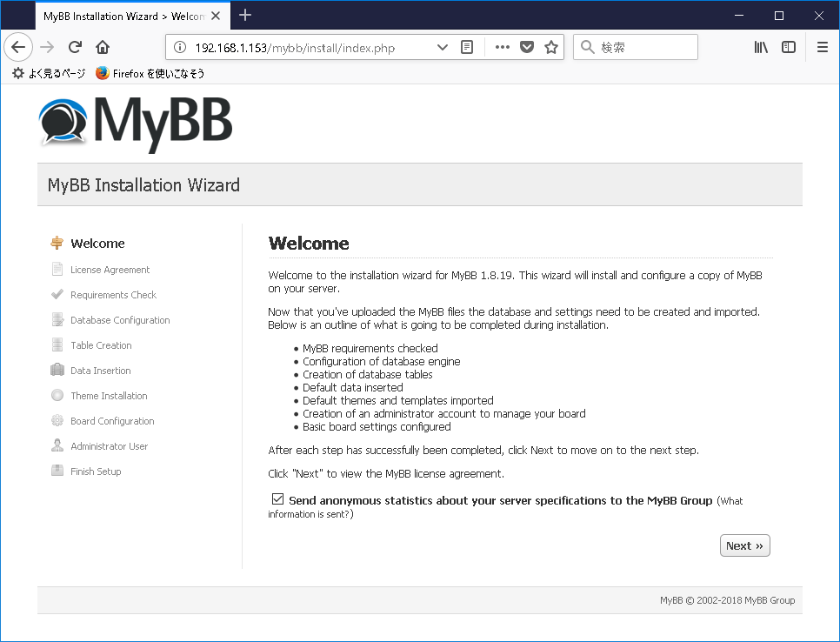Select the Database Configuration step label
Image resolution: width=840 pixels, height=642 pixels.
(120, 320)
